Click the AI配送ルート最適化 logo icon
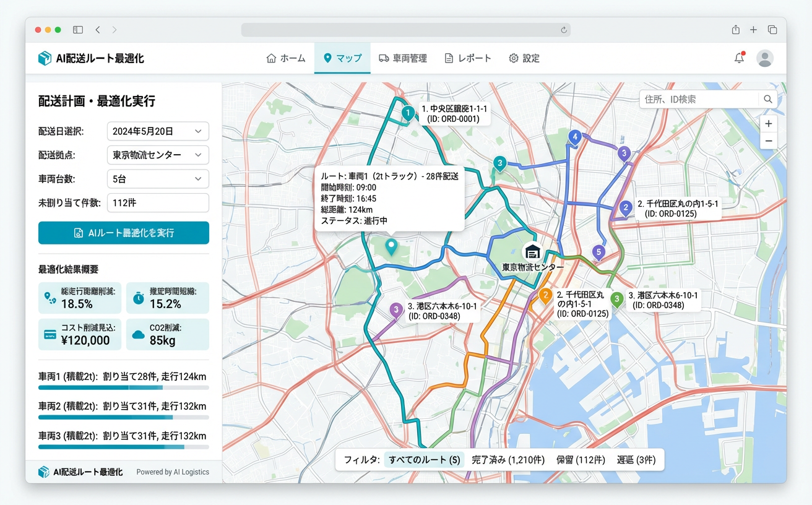Viewport: 812px width, 505px height. [x=44, y=58]
